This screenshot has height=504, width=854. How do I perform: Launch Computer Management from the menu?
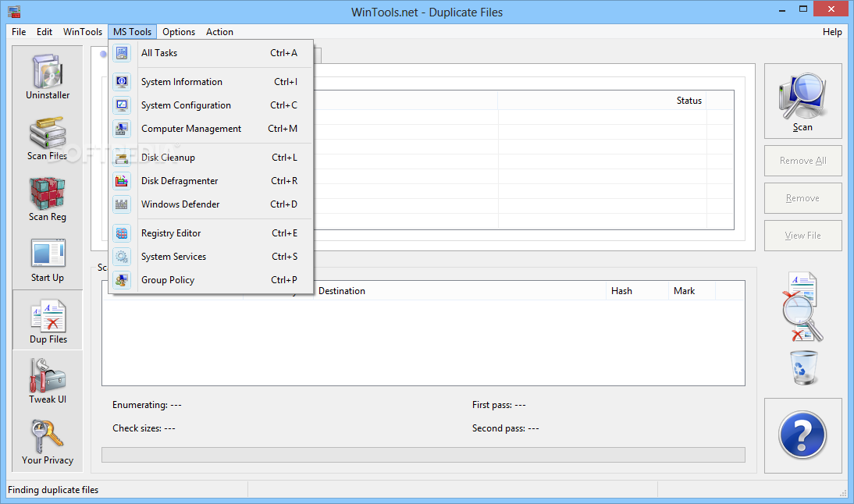(212, 129)
